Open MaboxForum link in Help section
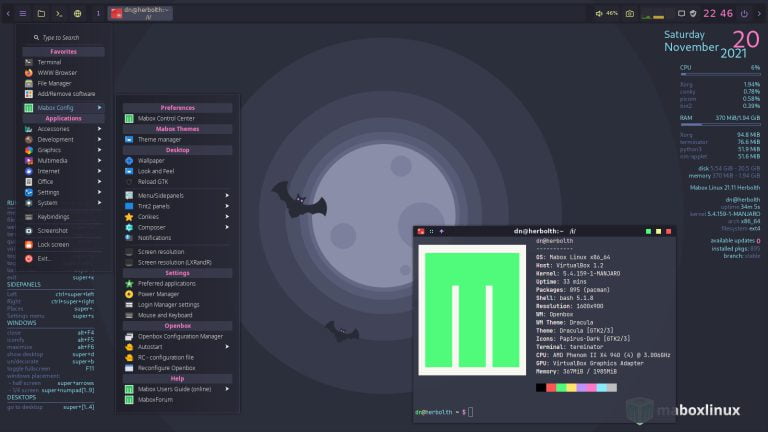This screenshot has height=432, width=768. coord(155,400)
